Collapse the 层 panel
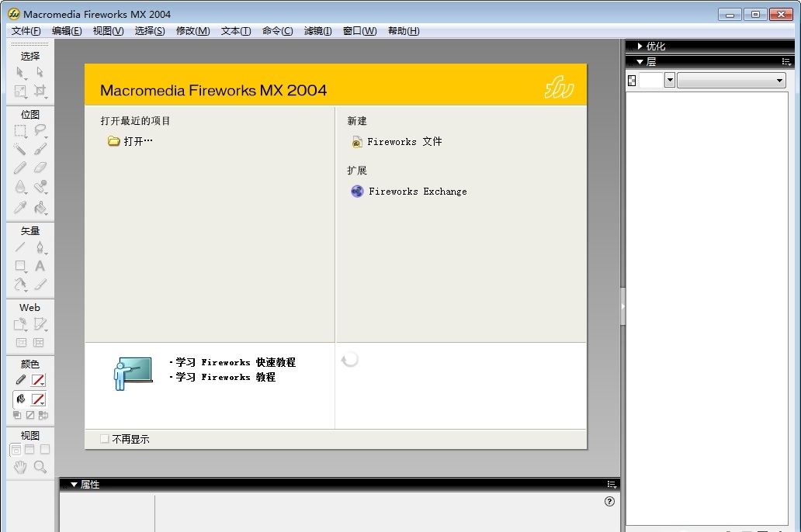 tap(640, 61)
